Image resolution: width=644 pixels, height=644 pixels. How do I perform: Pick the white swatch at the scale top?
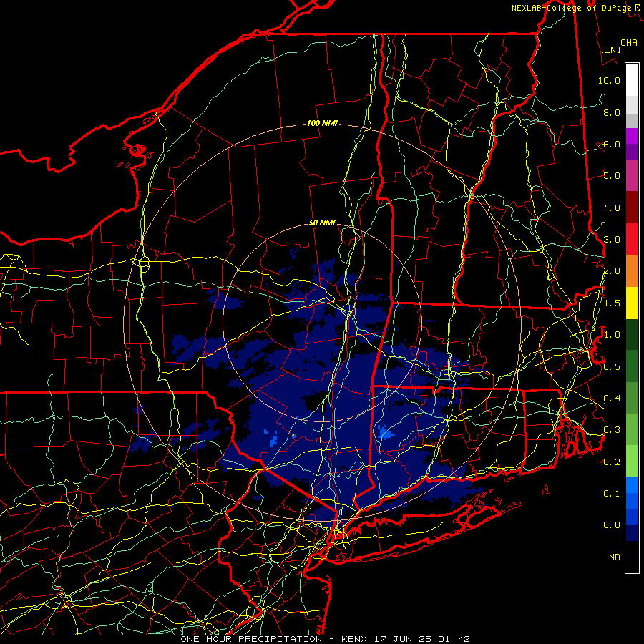click(x=632, y=80)
